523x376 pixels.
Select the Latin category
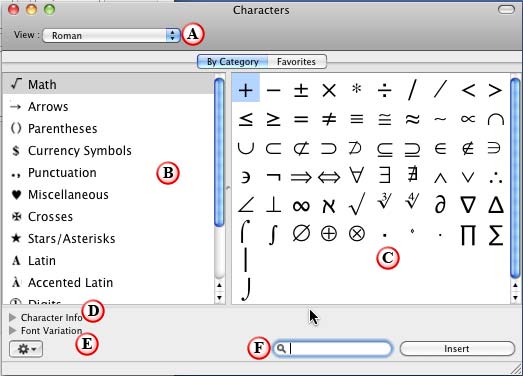click(x=108, y=261)
